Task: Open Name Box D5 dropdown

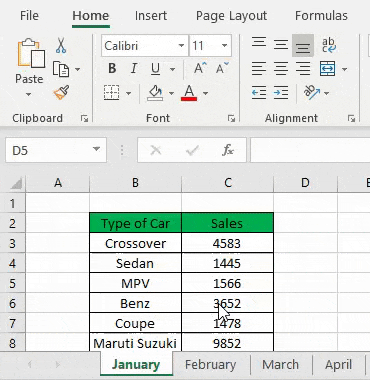Action: point(96,149)
